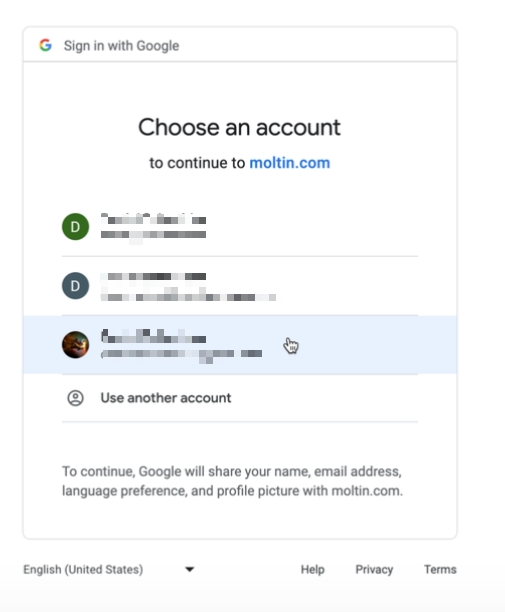
Task: Open the Terms link
Action: (440, 569)
